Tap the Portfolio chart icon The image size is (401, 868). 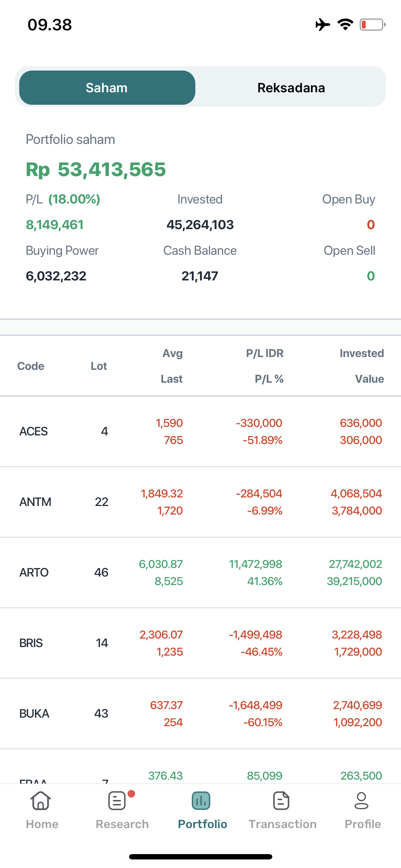(x=201, y=801)
